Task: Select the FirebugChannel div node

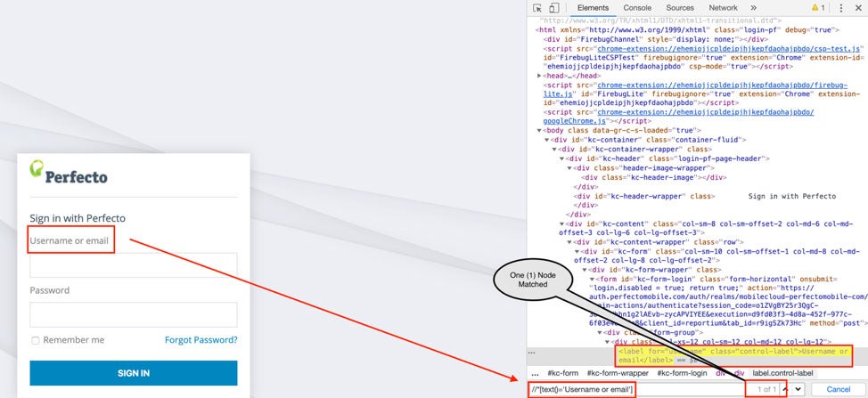Action: point(655,39)
